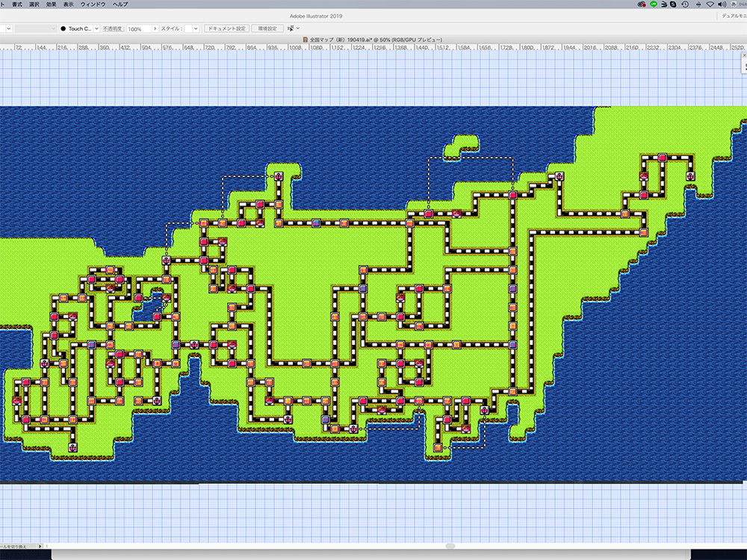This screenshot has width=747, height=560.
Task: Open the 不透明度 opacity panel link
Action: pos(113,28)
